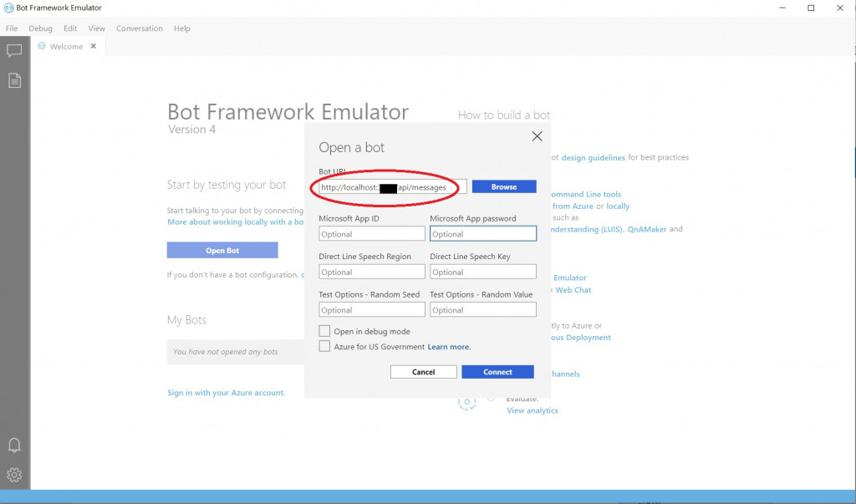The height and width of the screenshot is (504, 856).
Task: Open the Web Chat link
Action: (x=573, y=290)
